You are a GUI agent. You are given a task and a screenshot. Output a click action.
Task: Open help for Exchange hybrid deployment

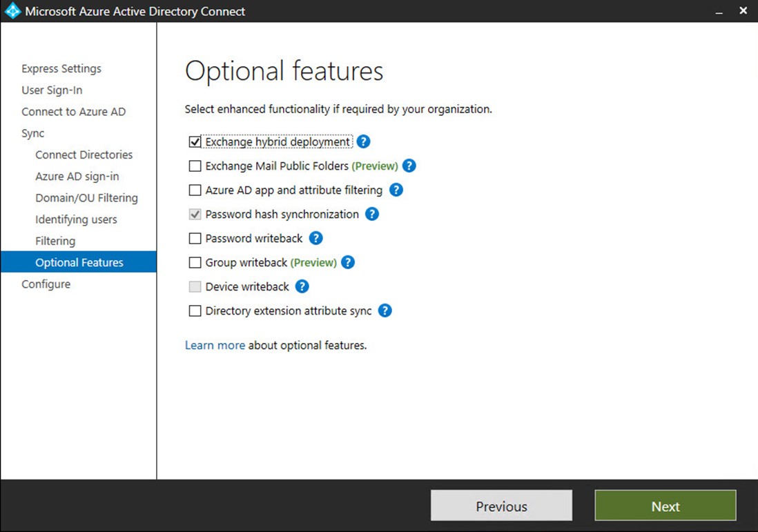point(364,141)
